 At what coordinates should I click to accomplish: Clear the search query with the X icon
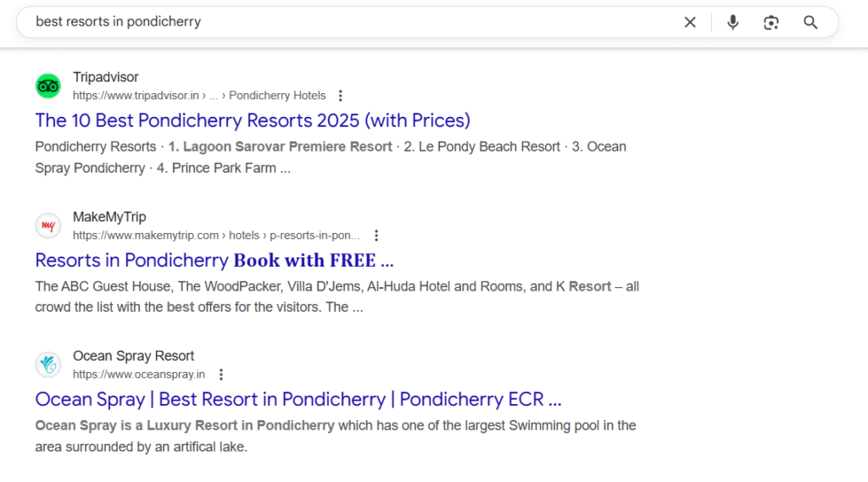pos(690,23)
